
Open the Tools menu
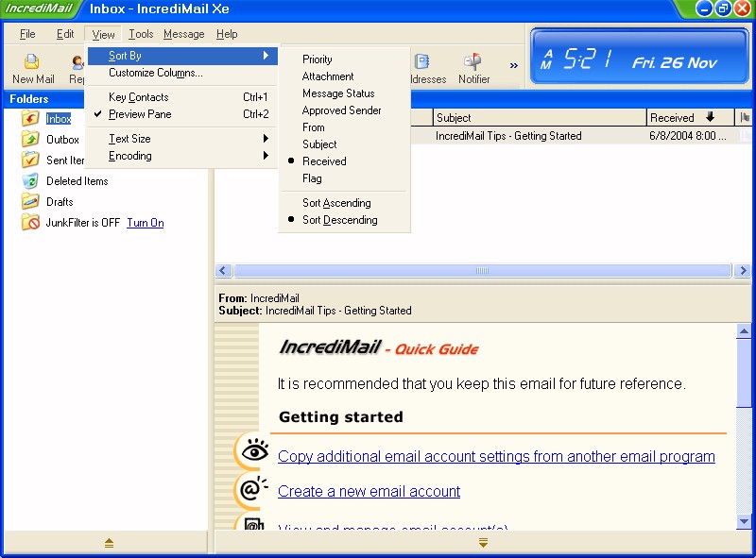coord(141,34)
